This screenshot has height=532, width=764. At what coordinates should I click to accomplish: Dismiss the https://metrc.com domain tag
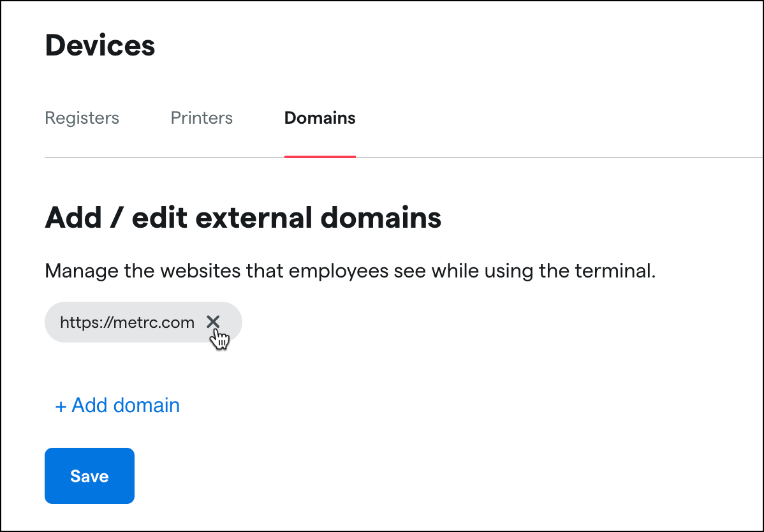[214, 322]
